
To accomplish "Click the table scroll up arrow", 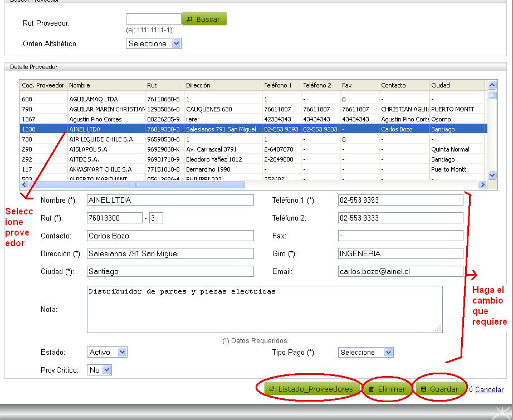I will coord(492,85).
